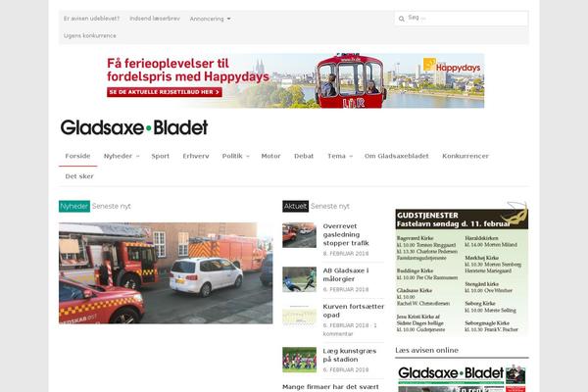The width and height of the screenshot is (588, 392).
Task: Open 'Om Gladsaxebladet' page
Action: [x=396, y=156]
